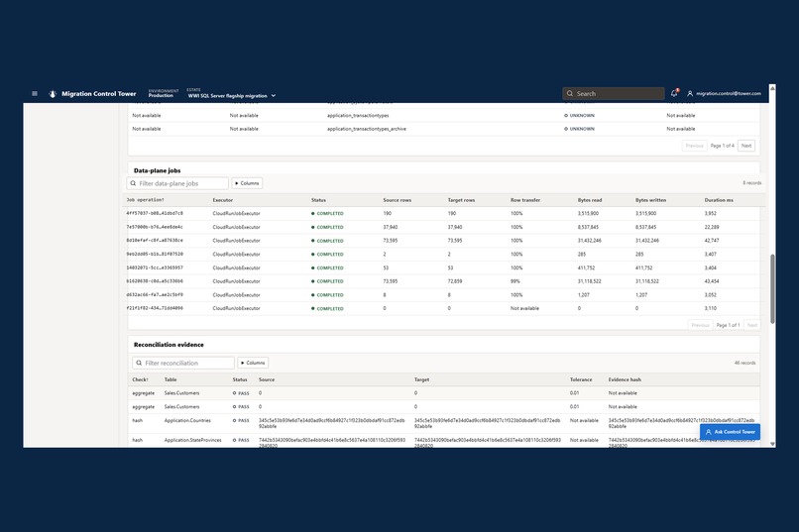Click Application.Countries in reconciliation table
The width and height of the screenshot is (799, 532).
point(187,420)
